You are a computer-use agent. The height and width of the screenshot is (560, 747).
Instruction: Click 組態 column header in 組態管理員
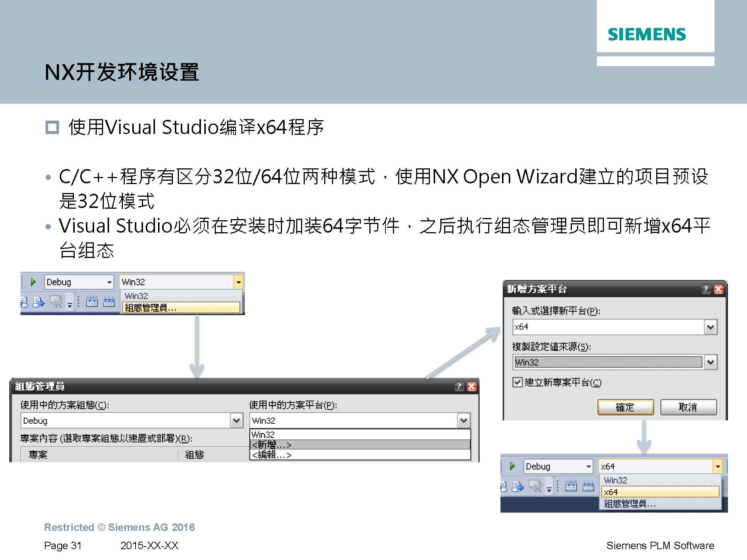pos(194,455)
